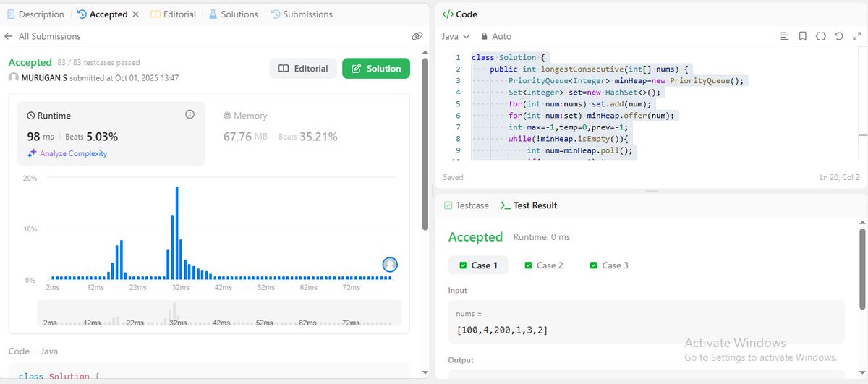Click the tallest bar in runtime chart
The image size is (868, 384).
(x=176, y=233)
